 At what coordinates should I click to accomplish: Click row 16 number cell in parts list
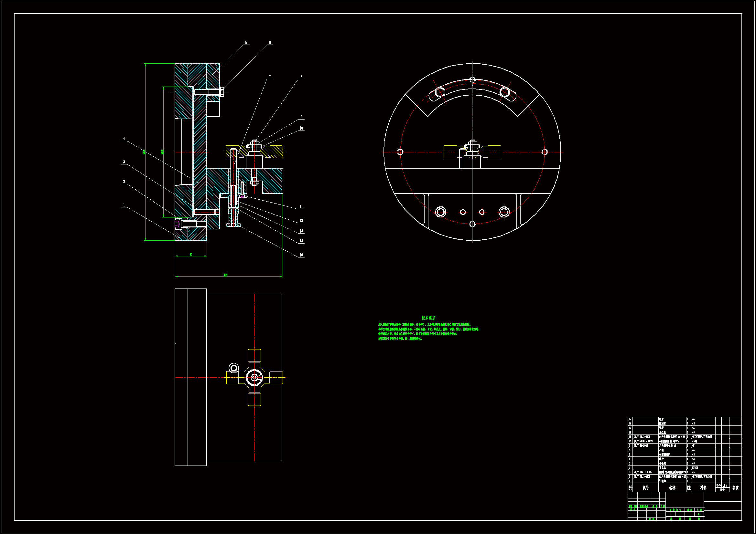[630, 419]
